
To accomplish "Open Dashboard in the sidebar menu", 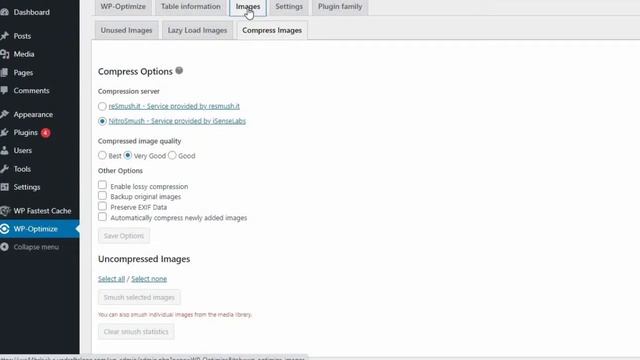I will pyautogui.click(x=31, y=12).
